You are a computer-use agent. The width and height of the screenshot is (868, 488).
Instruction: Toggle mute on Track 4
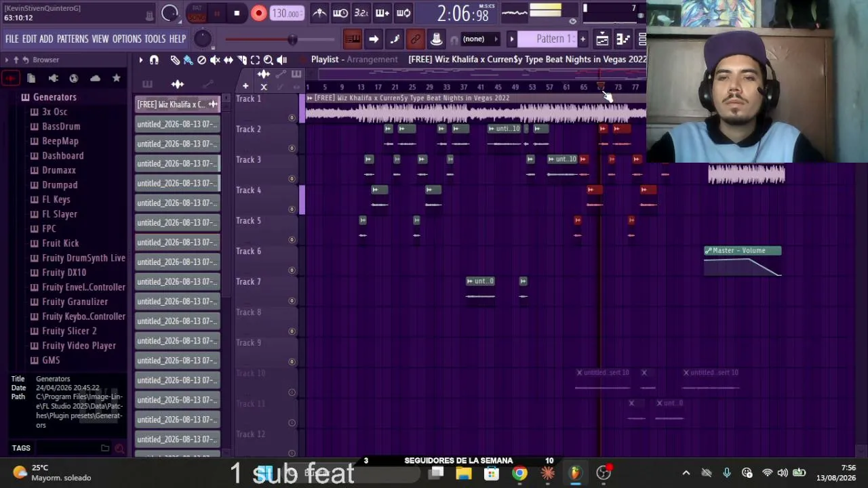coord(292,209)
